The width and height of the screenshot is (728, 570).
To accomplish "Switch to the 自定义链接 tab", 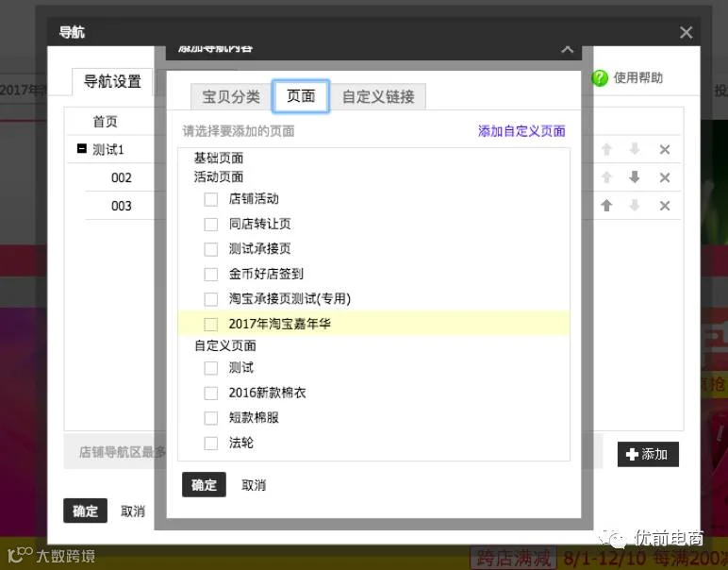I will point(378,96).
